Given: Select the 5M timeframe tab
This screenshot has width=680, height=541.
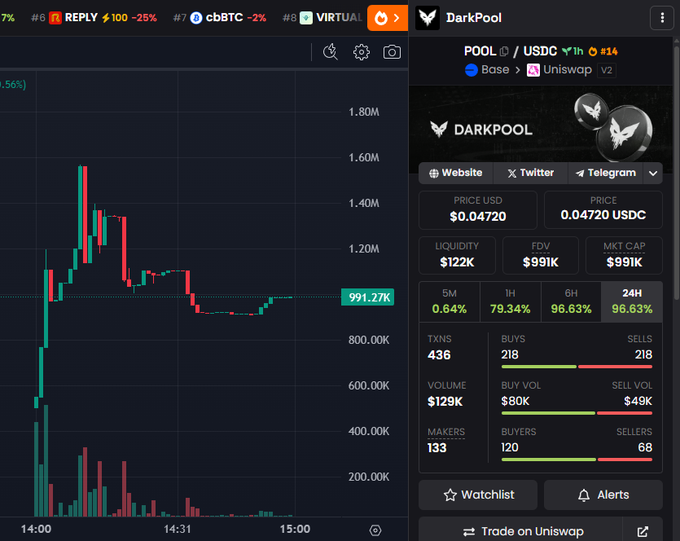Looking at the screenshot, I should click(x=449, y=302).
